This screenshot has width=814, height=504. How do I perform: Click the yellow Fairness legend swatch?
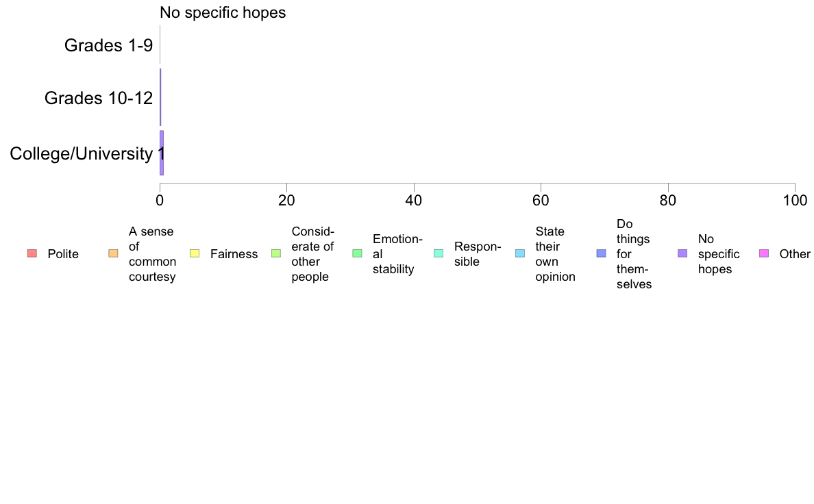coord(195,253)
